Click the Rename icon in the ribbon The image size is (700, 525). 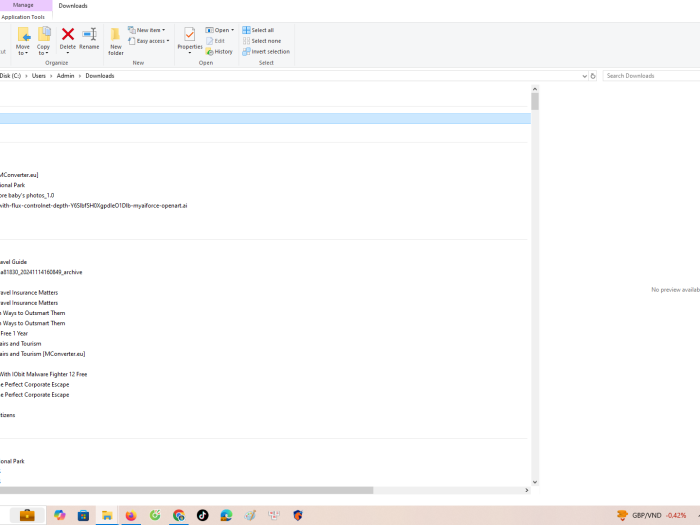tap(89, 39)
